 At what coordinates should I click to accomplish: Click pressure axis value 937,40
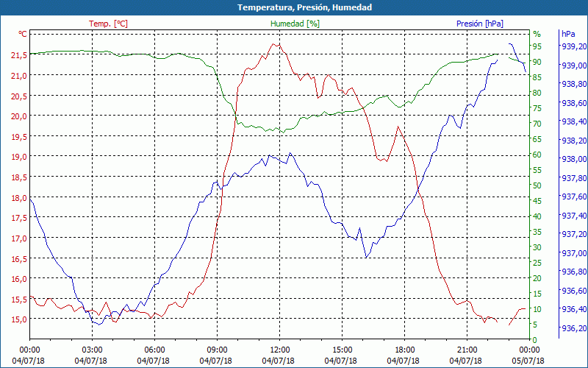(x=573, y=216)
